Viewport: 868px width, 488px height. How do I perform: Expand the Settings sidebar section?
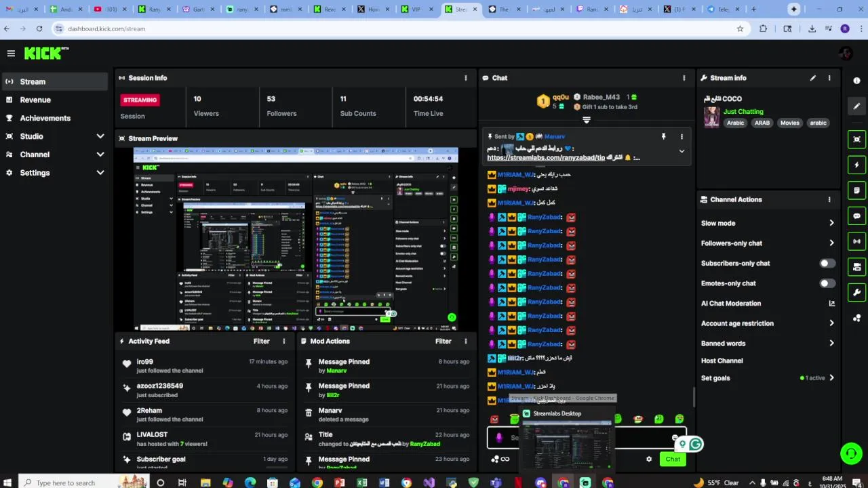54,173
